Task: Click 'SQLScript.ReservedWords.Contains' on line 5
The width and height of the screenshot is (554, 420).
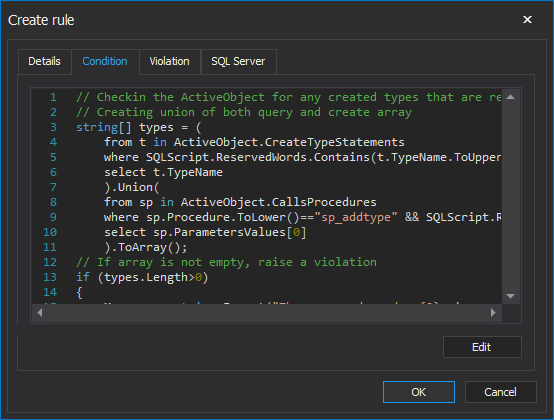Action: 258,157
